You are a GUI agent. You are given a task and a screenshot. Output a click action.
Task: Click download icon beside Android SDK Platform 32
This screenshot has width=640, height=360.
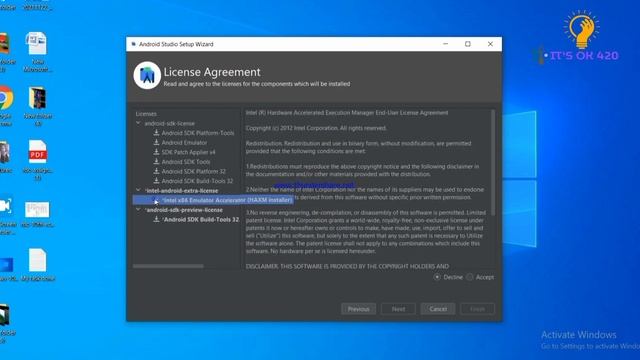pyautogui.click(x=156, y=171)
